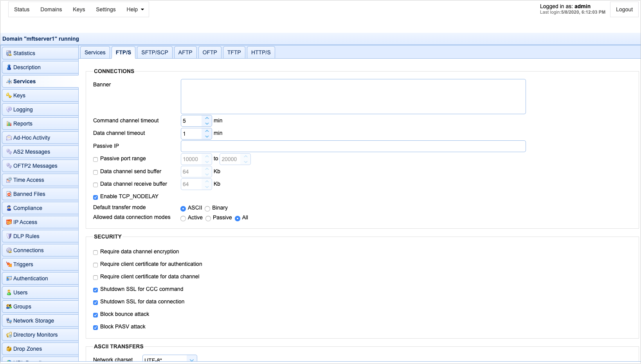
Task: Disable Enable TCP_NODELAY option
Action: click(x=95, y=197)
